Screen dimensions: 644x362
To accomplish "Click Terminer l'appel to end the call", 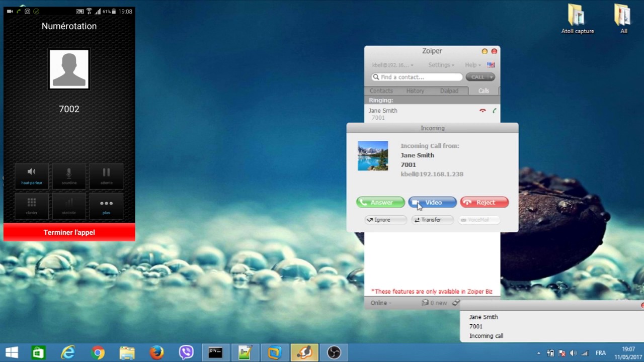I will coord(69,232).
